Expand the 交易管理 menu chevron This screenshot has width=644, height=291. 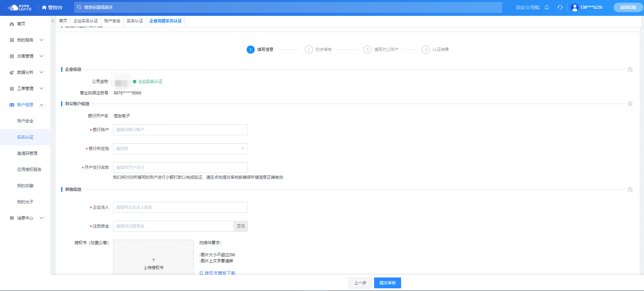(41, 56)
